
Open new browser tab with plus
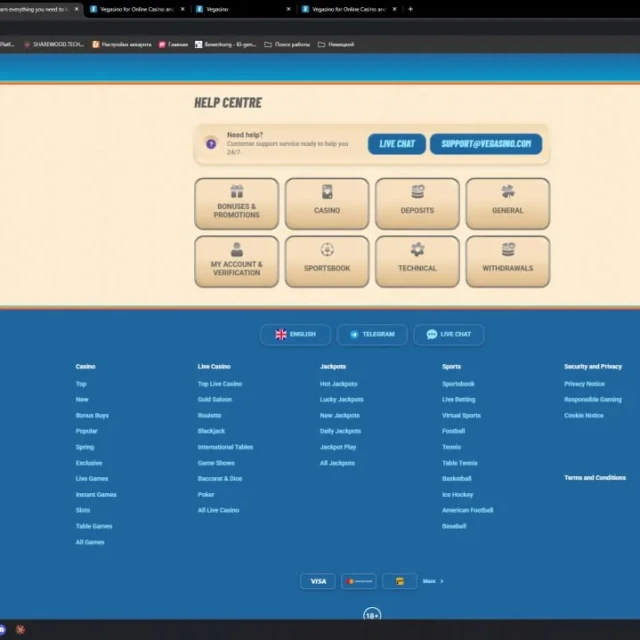[411, 9]
